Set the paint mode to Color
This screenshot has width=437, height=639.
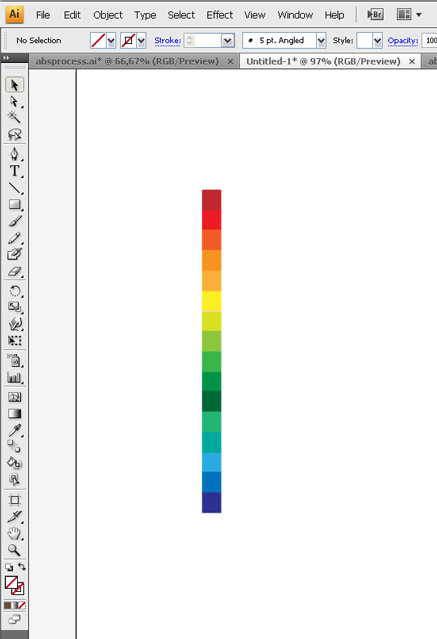[x=7, y=606]
